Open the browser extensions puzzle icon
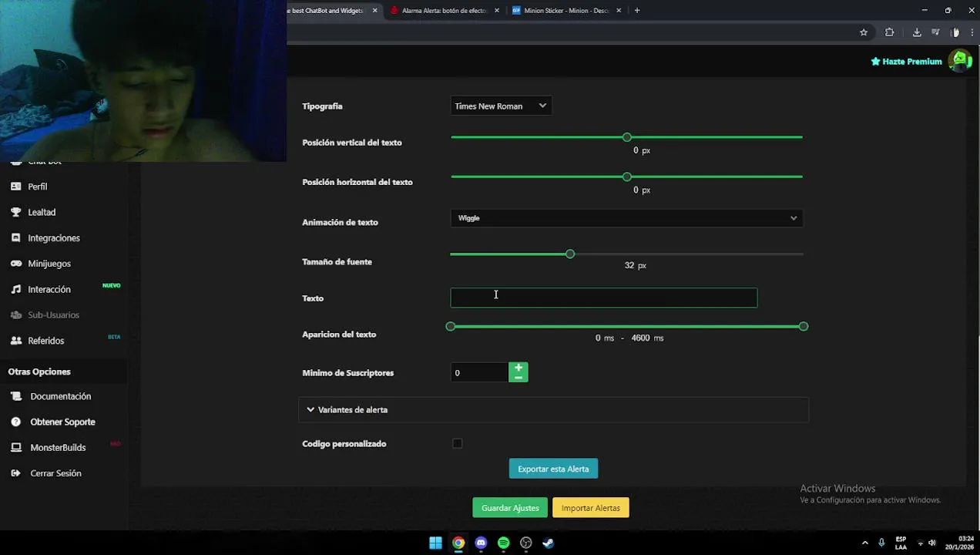 point(889,32)
